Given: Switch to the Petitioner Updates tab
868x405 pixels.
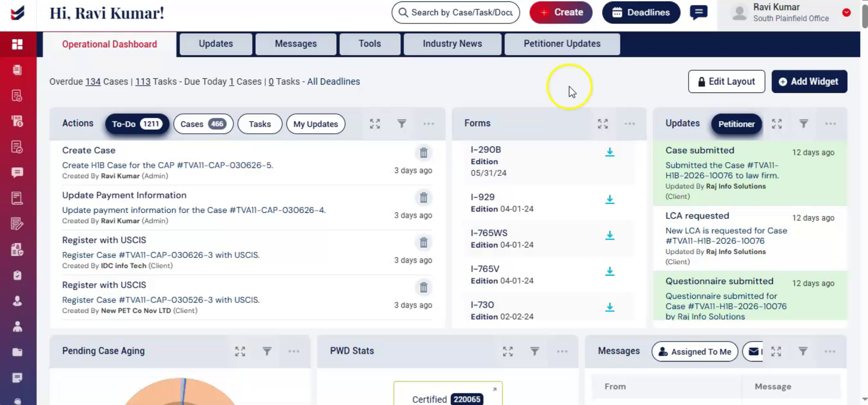Looking at the screenshot, I should point(562,44).
